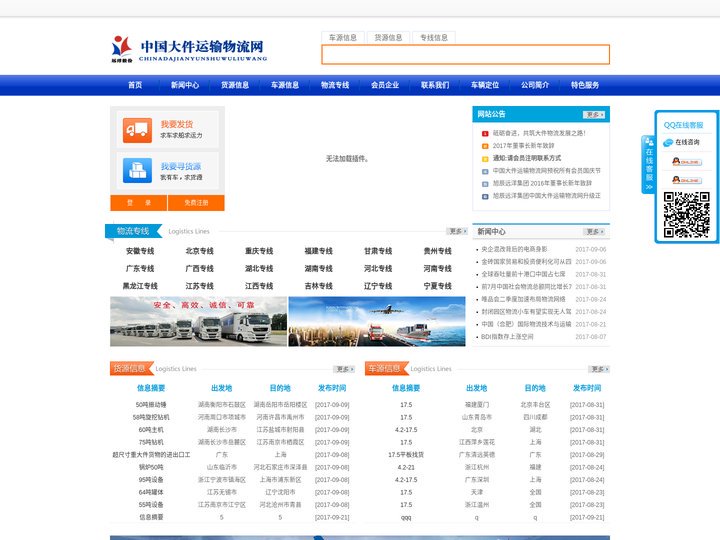
Task: Open notice 通知:请会员注明联系方式
Action: point(527,158)
